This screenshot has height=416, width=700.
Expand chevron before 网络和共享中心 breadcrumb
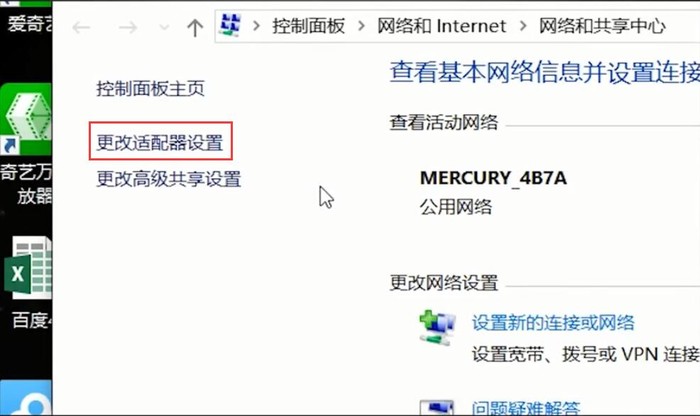tap(523, 26)
